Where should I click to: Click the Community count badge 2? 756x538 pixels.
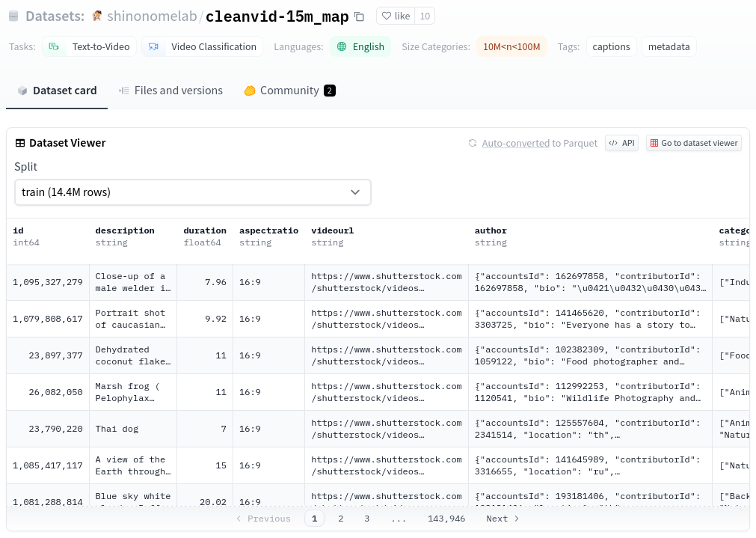pyautogui.click(x=330, y=91)
